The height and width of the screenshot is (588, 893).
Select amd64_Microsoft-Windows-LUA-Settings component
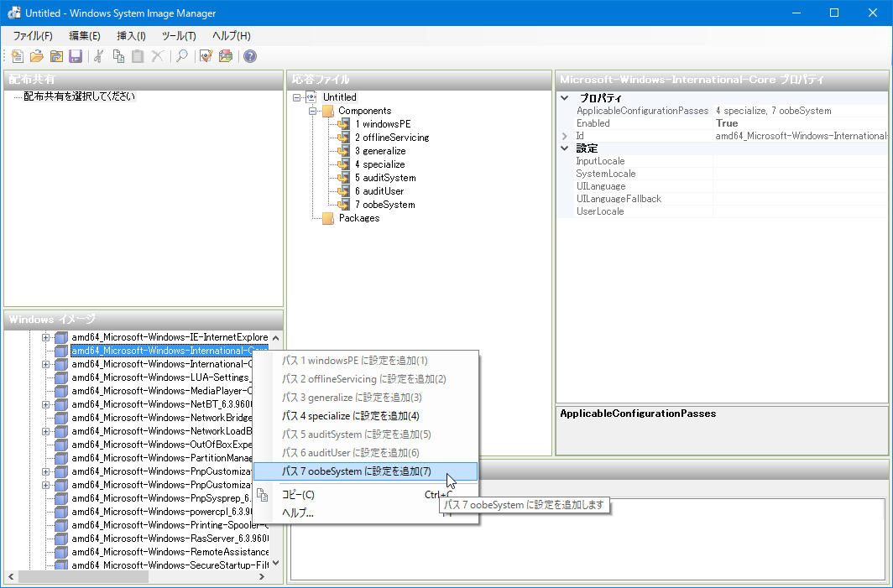tap(162, 377)
